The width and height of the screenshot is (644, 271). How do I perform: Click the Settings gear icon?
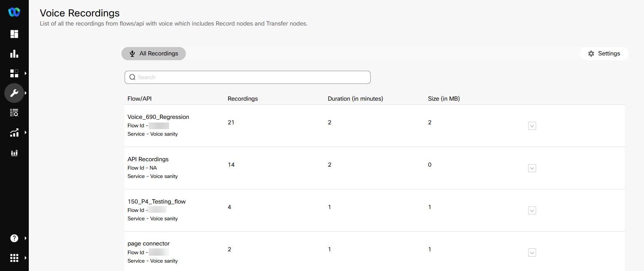click(591, 54)
